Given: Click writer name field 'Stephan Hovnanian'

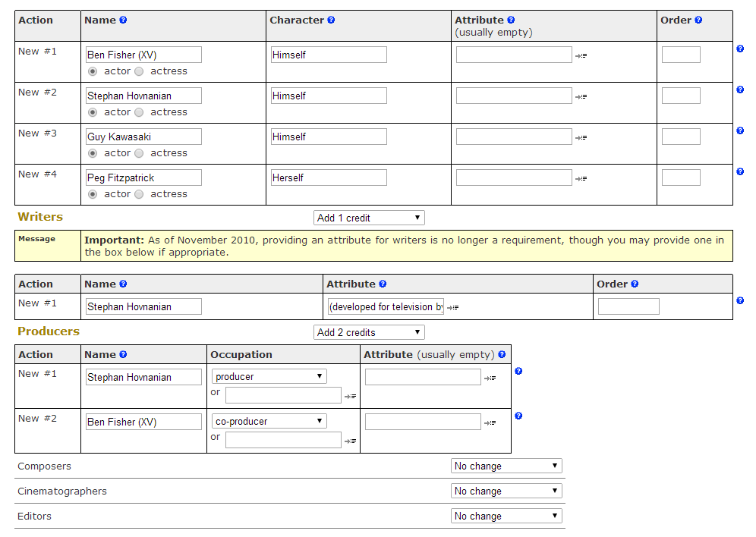Looking at the screenshot, I should [x=143, y=306].
